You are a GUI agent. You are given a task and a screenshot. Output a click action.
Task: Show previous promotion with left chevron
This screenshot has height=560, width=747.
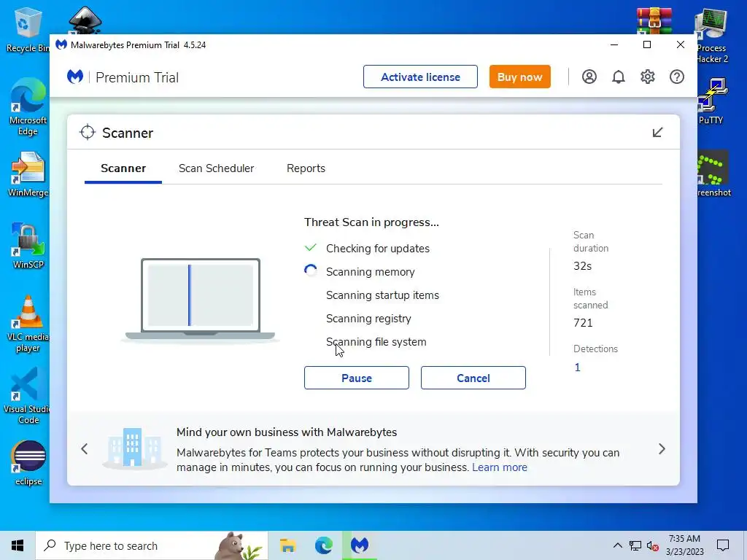point(85,449)
